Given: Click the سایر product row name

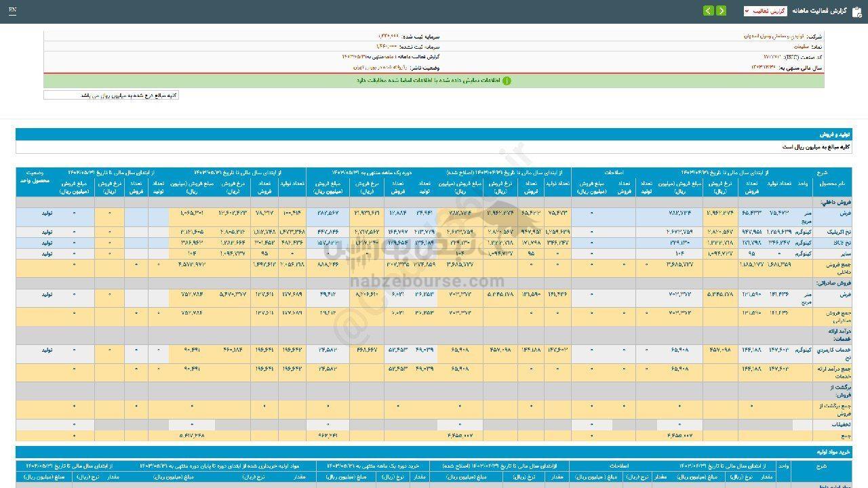Looking at the screenshot, I should (841, 253).
